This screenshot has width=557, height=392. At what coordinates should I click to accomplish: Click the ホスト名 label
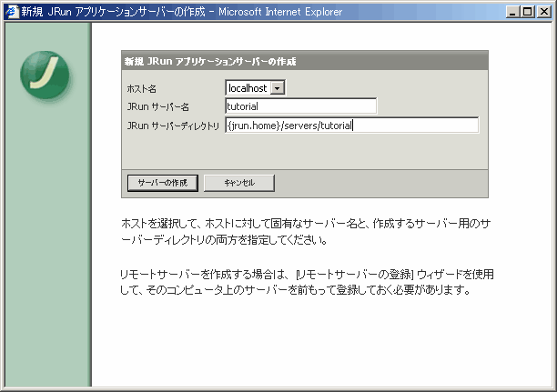pyautogui.click(x=141, y=89)
